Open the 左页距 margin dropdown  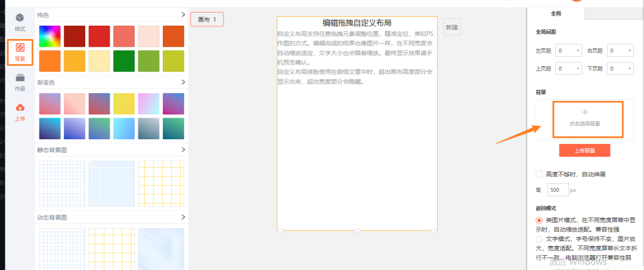tap(569, 51)
